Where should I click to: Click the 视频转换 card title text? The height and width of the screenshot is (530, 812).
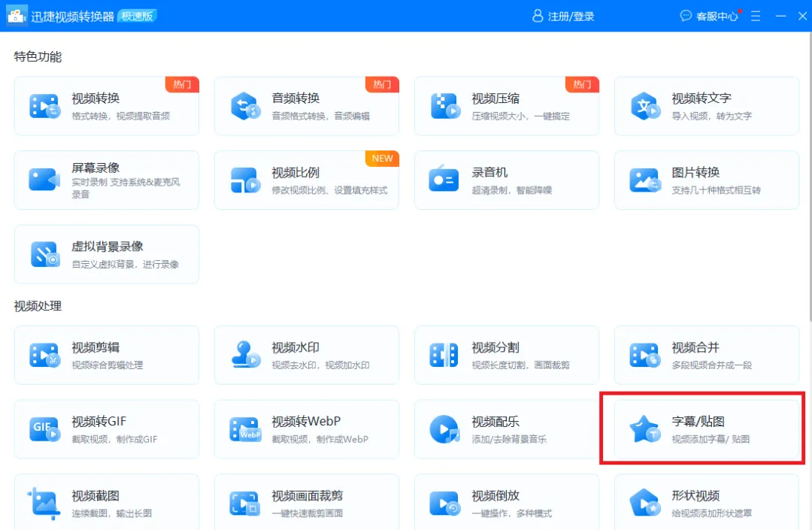click(95, 98)
